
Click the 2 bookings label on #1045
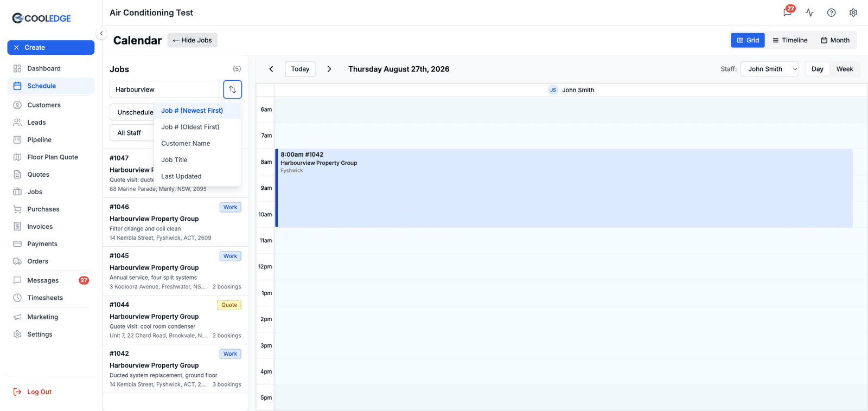[x=227, y=287]
